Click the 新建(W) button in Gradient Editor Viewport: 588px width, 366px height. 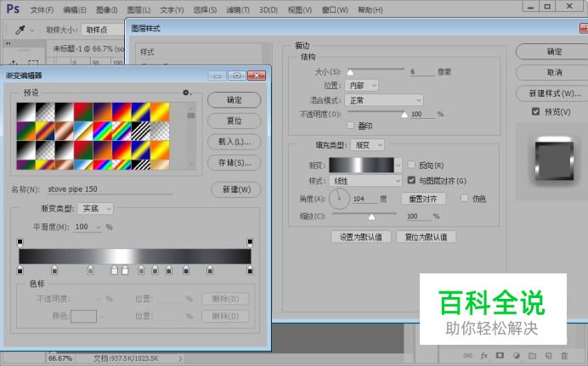236,189
